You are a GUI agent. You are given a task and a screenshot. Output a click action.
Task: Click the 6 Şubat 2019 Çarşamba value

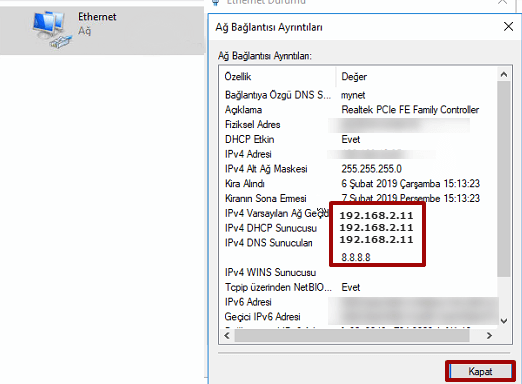(410, 184)
